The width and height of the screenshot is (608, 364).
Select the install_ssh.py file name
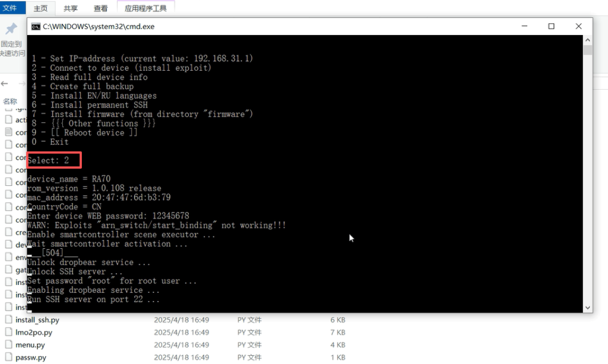37,320
